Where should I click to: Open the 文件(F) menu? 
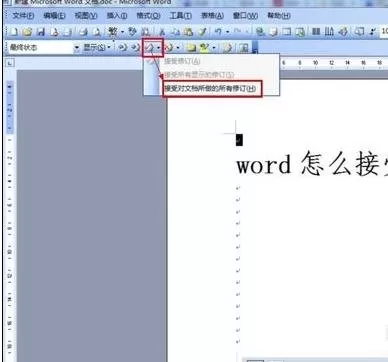(23, 16)
